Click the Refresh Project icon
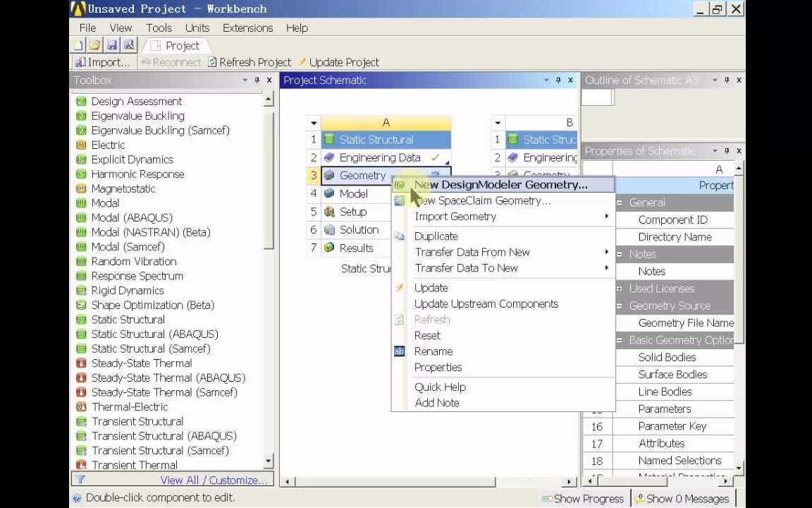Screen dimensions: 812x508 point(211,62)
